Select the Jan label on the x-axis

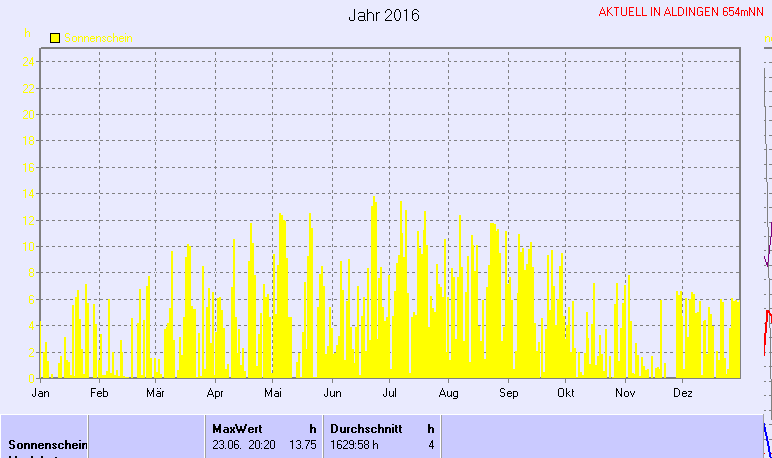pyautogui.click(x=41, y=394)
